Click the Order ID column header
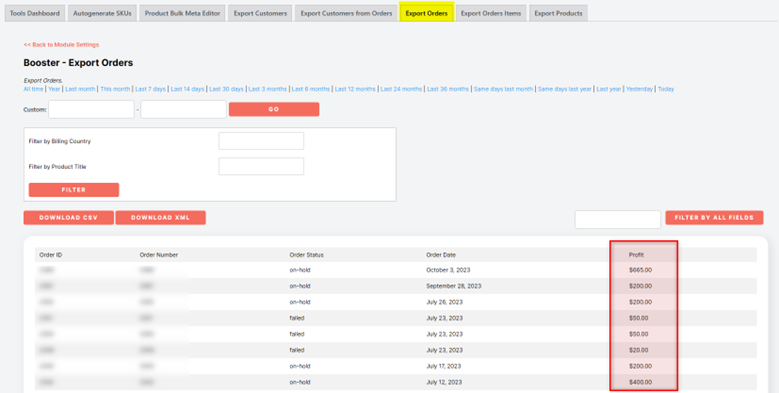 coord(51,255)
